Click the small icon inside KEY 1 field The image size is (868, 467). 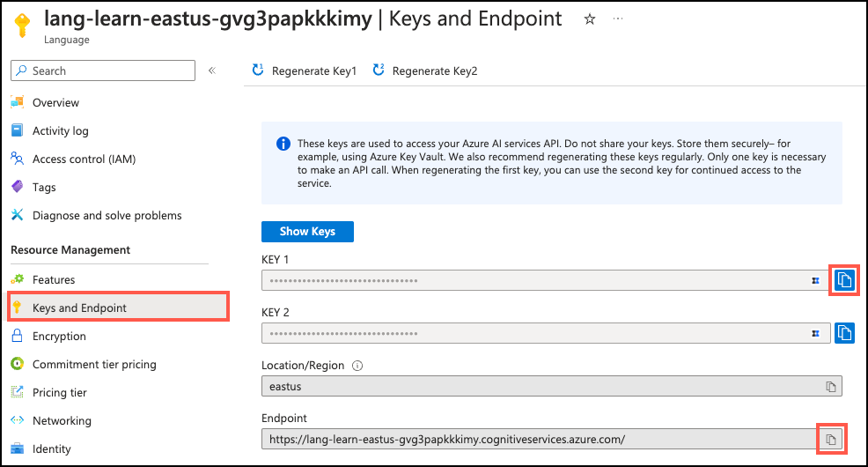815,281
